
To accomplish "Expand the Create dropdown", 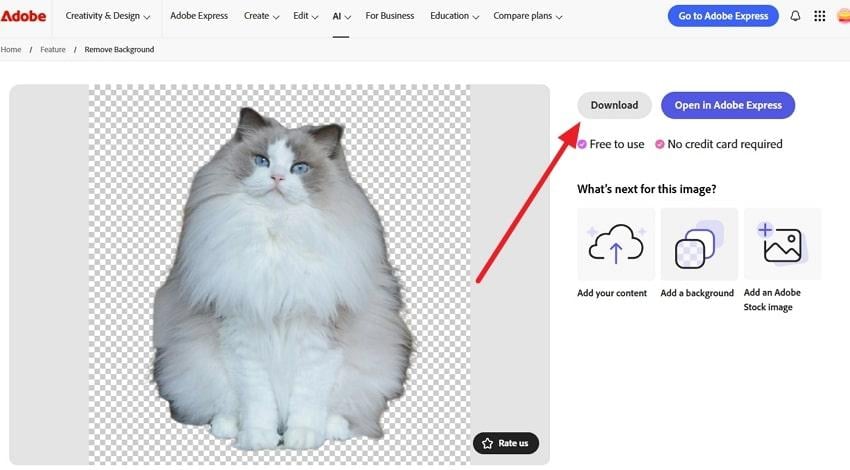I will click(x=261, y=16).
